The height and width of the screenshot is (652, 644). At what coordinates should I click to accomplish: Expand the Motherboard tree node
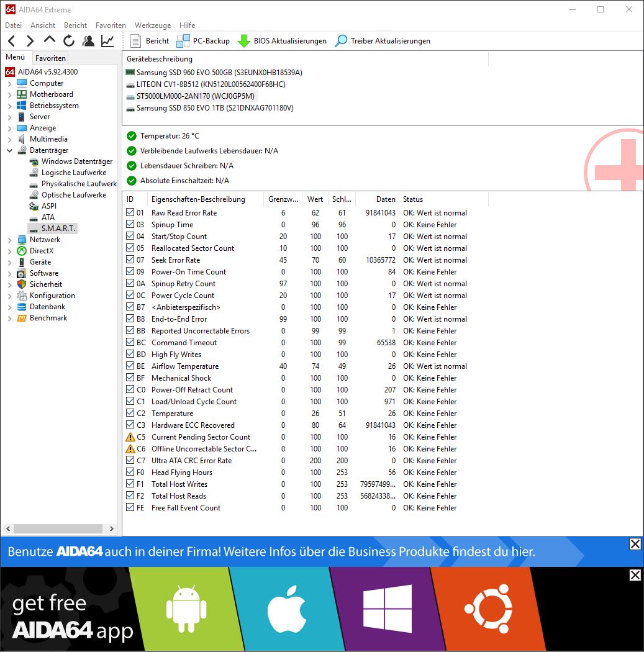pos(9,95)
